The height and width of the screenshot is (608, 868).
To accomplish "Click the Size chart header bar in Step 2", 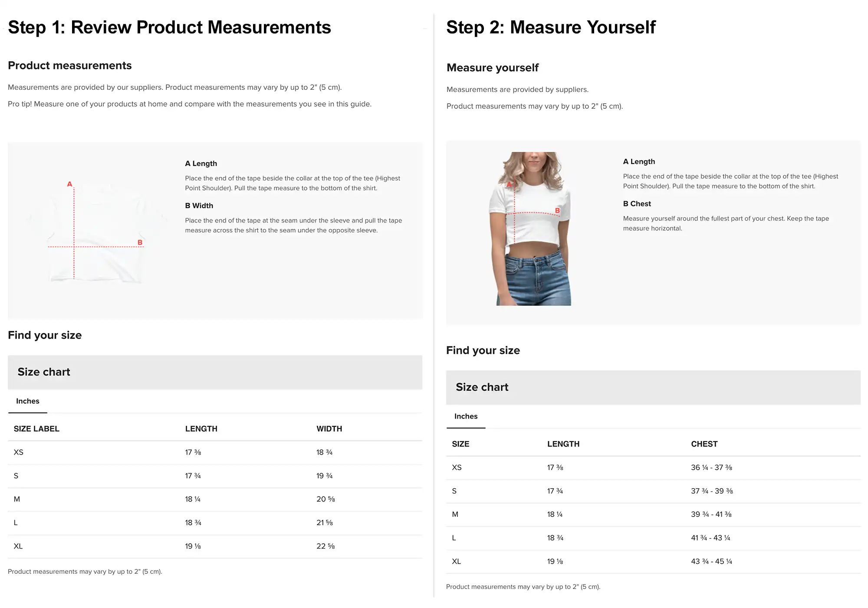I will pos(653,387).
